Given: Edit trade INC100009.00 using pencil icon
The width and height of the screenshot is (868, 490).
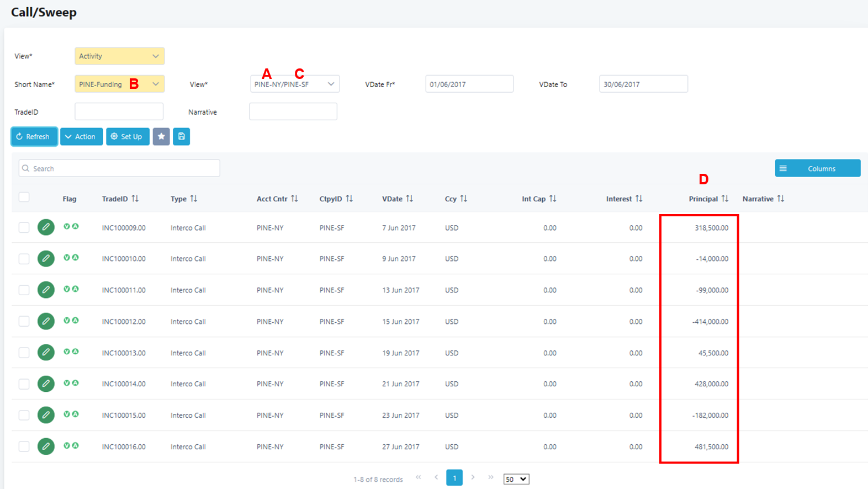Looking at the screenshot, I should click(46, 227).
